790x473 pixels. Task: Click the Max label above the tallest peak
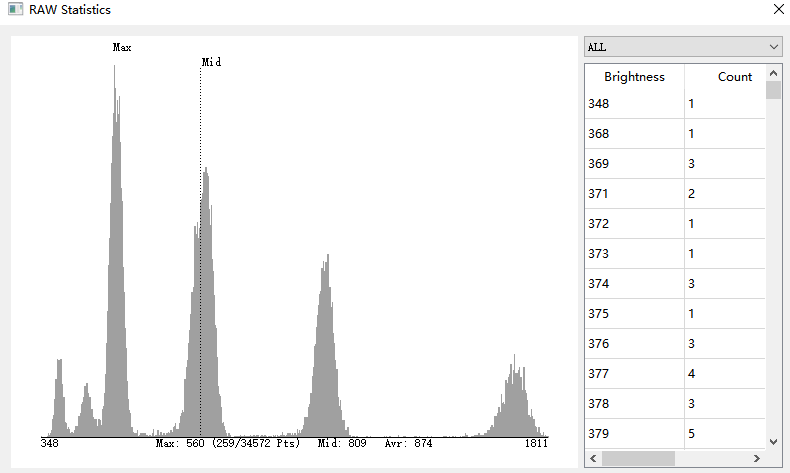tap(122, 47)
